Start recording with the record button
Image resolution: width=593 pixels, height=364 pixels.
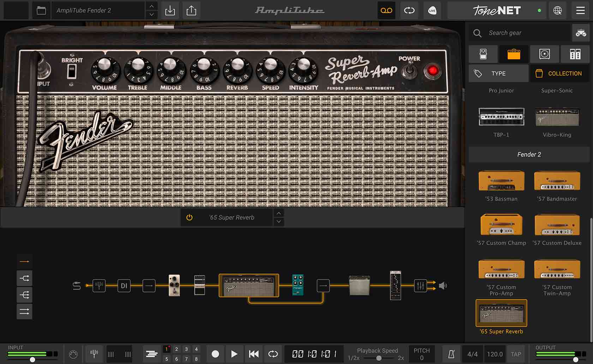coord(215,354)
